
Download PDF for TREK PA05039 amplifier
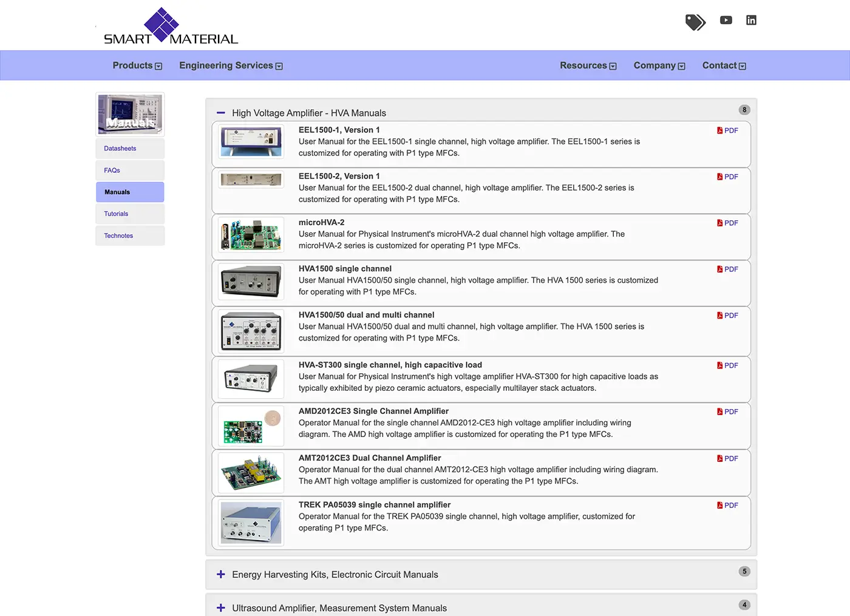(x=727, y=505)
